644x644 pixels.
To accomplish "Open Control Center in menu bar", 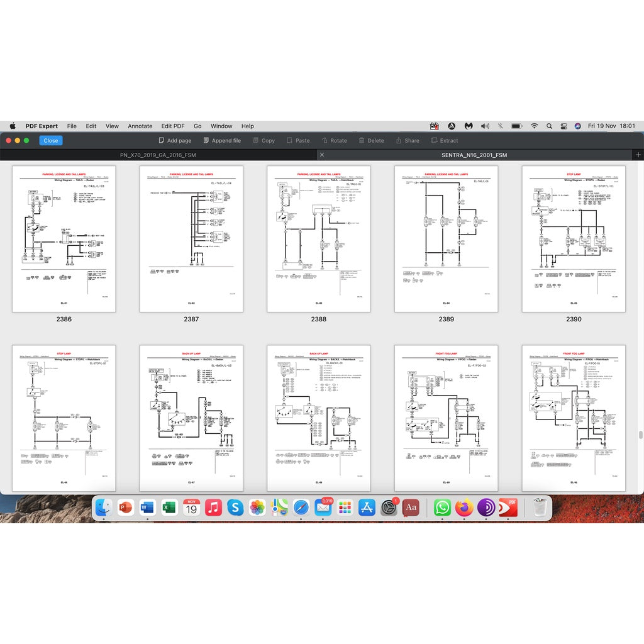I will [x=563, y=126].
